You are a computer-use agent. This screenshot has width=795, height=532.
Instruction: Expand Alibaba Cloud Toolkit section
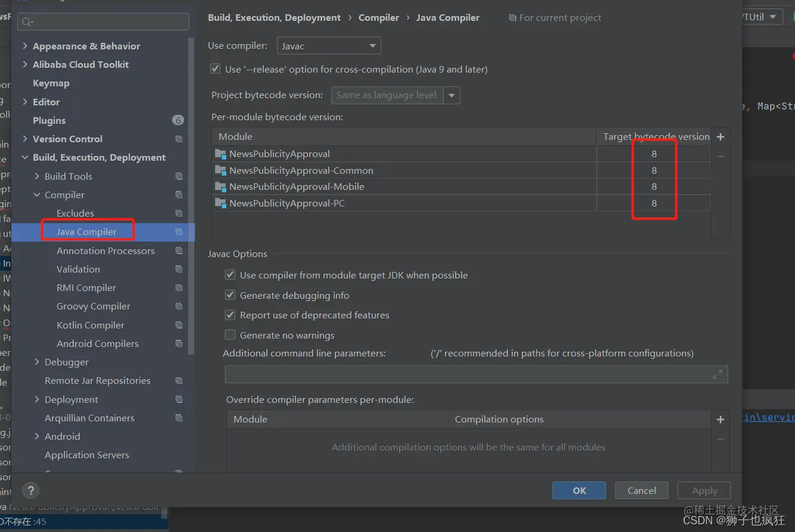[25, 64]
